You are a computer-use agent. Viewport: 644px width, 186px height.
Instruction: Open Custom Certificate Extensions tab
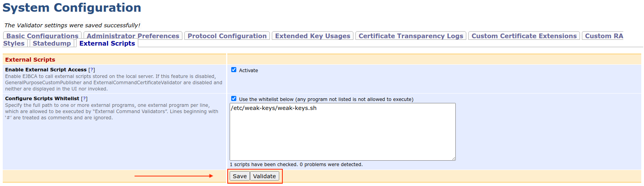tap(524, 36)
